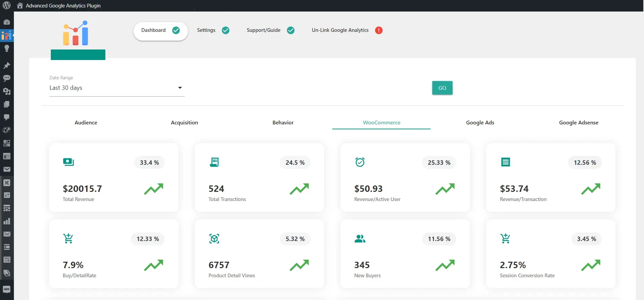The image size is (644, 300).
Task: Click the Posts pushpin sidebar icon
Action: (7, 65)
